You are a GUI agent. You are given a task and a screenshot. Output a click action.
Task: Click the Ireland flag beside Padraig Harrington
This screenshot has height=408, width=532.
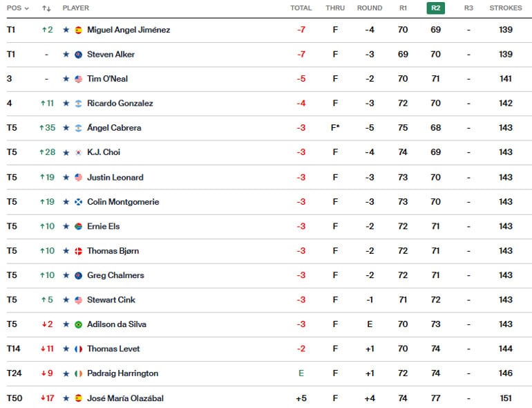pos(78,373)
